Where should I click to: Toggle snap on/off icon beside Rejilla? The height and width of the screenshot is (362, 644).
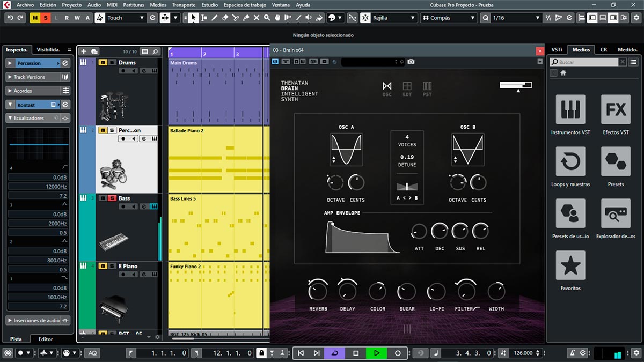point(366,18)
